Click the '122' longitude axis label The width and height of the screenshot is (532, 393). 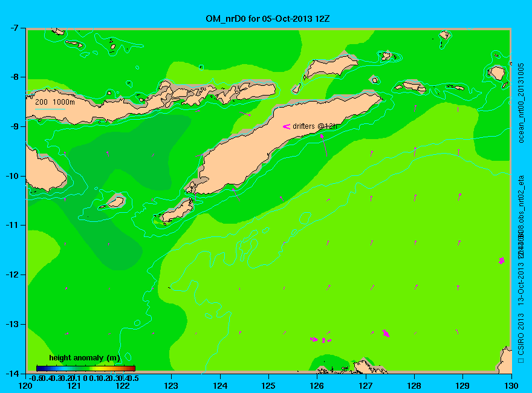coord(123,386)
